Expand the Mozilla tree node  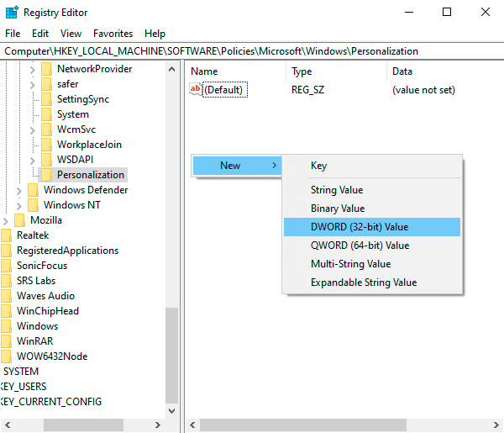tap(5, 220)
